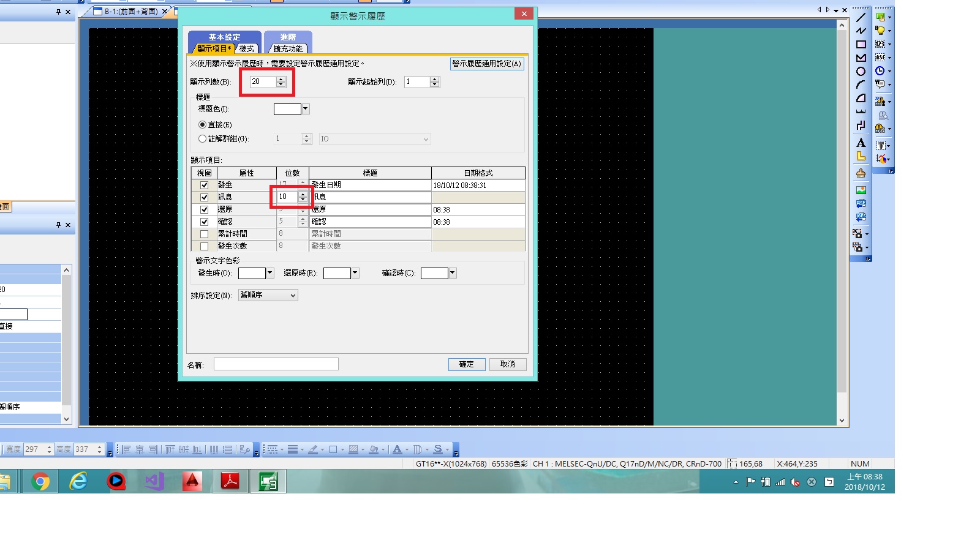
Task: Click the insert image tool icon
Action: pyautogui.click(x=861, y=190)
